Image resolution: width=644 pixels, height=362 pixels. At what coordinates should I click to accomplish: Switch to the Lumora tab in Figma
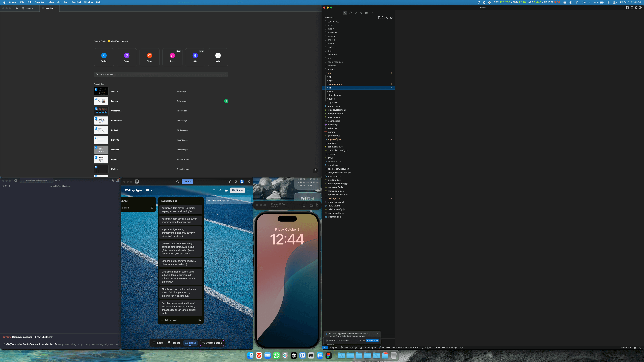point(29,8)
